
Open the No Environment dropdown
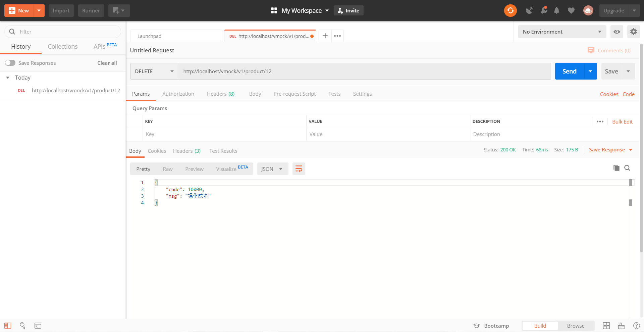click(x=562, y=32)
